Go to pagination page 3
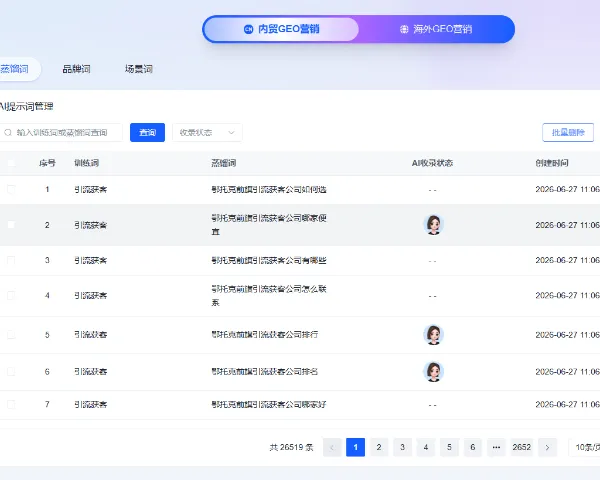600x480 pixels. pyautogui.click(x=403, y=447)
